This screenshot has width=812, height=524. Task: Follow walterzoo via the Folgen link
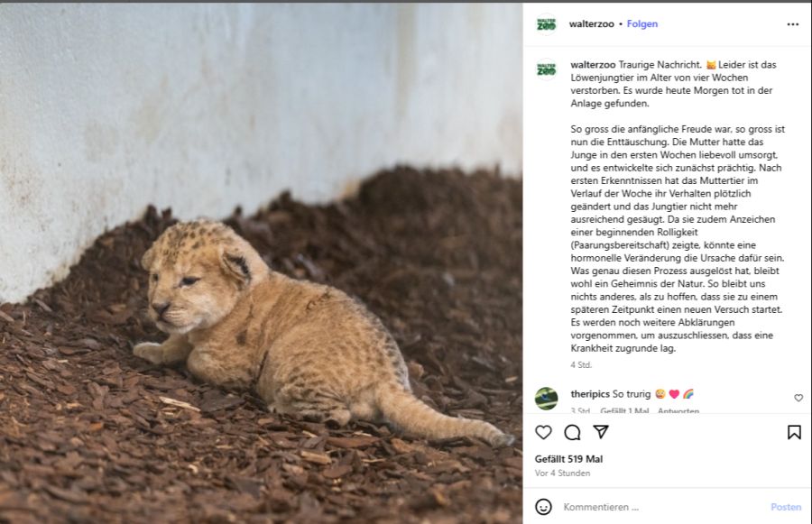(642, 24)
